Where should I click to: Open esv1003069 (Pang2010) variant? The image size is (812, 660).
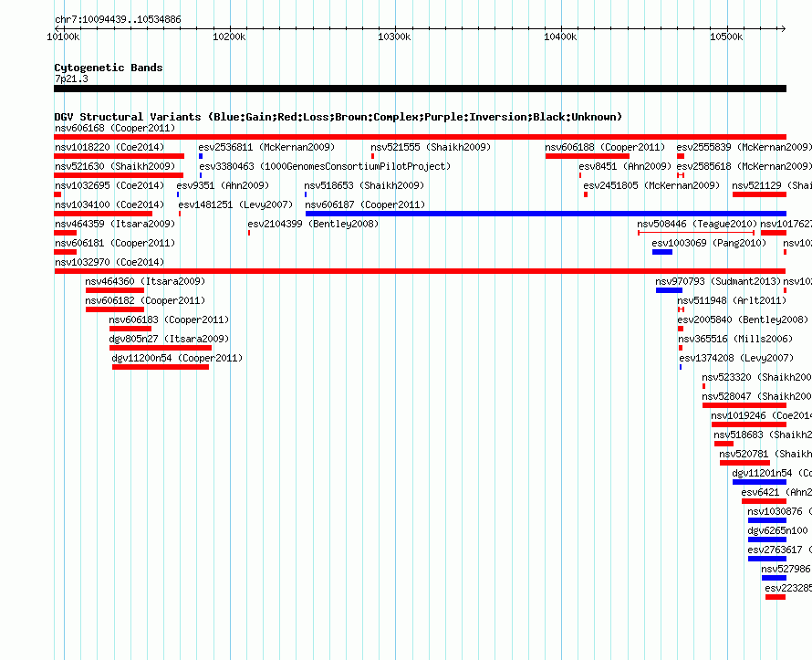coord(709,243)
